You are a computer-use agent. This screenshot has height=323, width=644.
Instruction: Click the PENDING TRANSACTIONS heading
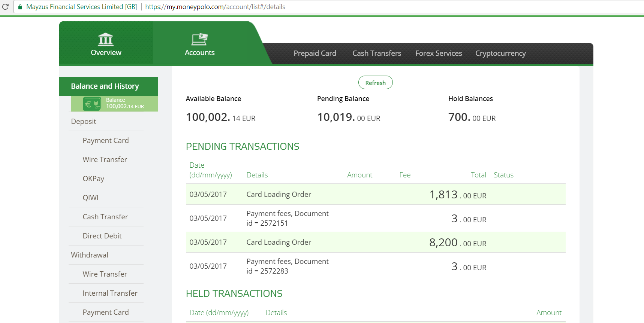pos(243,146)
